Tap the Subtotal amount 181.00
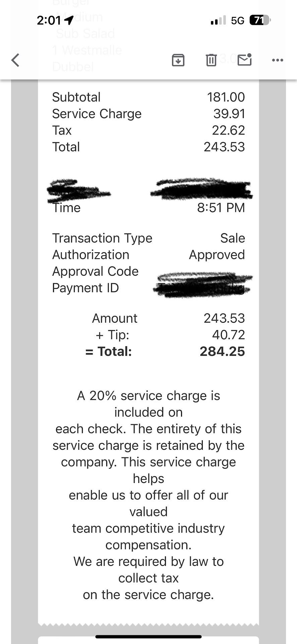The image size is (297, 644). 226,97
